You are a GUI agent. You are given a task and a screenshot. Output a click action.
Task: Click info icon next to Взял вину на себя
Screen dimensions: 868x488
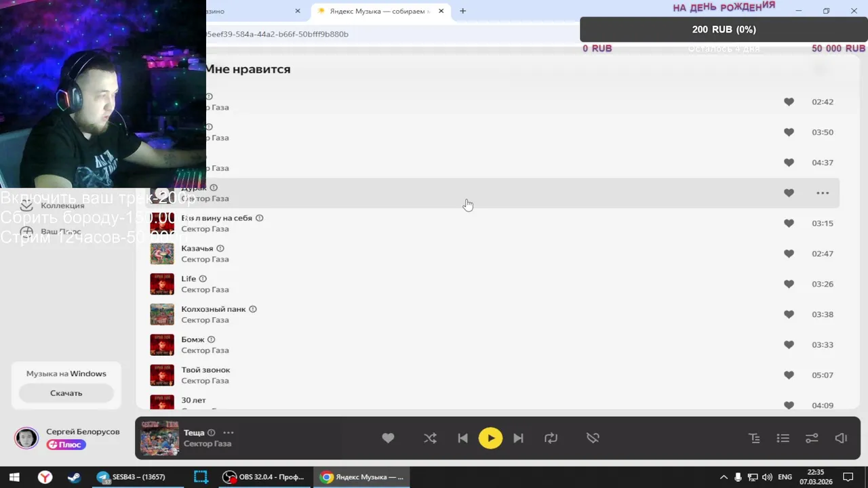[x=259, y=218]
